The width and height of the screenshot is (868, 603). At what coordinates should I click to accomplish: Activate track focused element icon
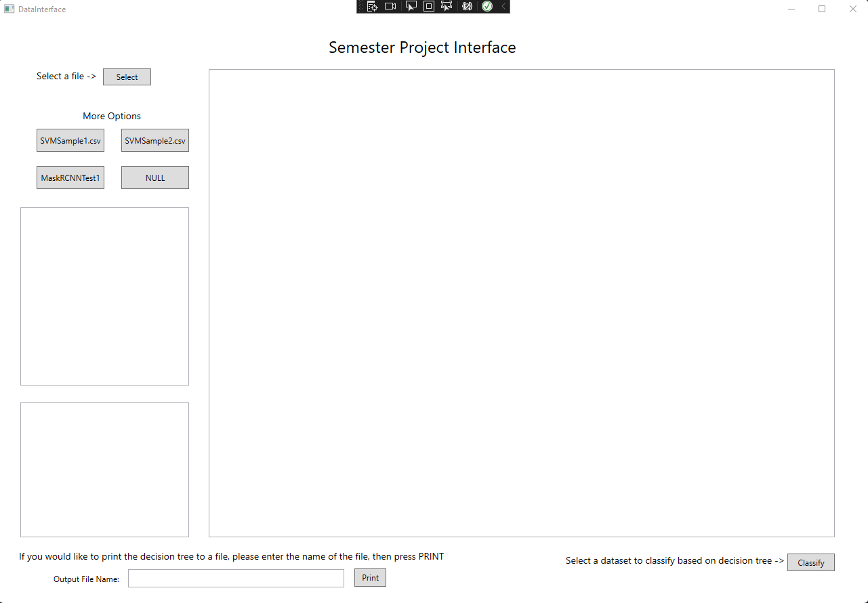point(447,6)
